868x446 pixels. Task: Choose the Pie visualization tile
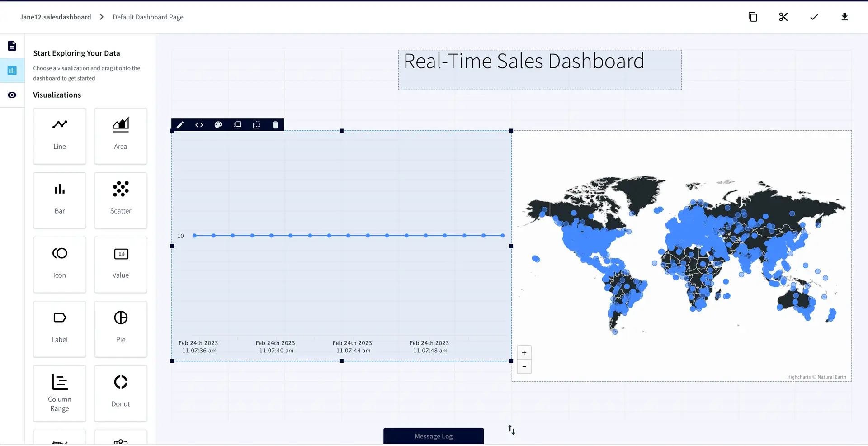[x=121, y=329]
